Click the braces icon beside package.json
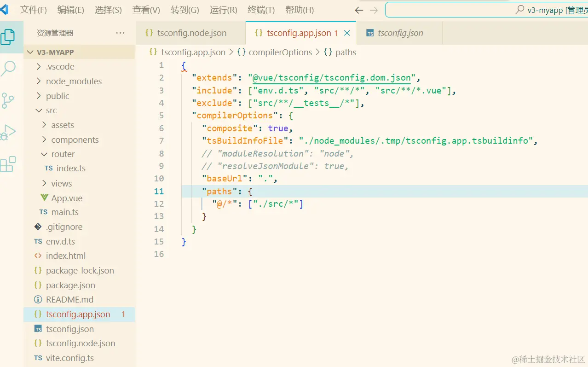 point(38,285)
